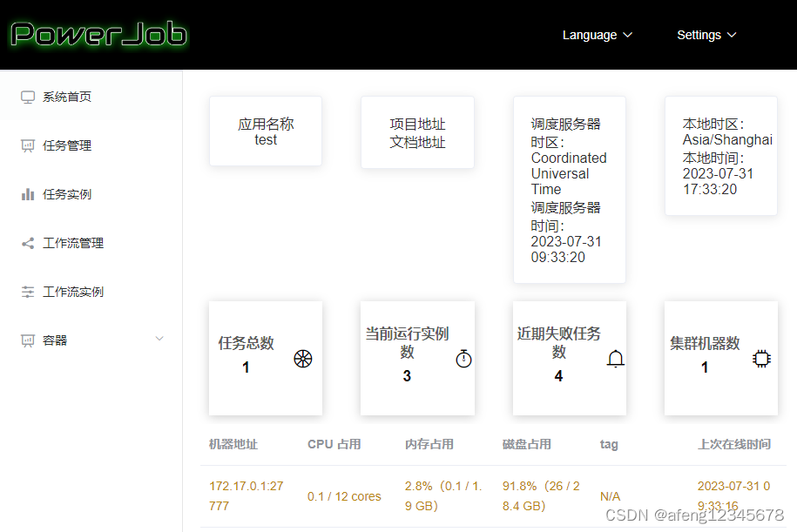Click the CPU chip icon on 集群机器数 card
Screen dimensions: 797x532
pos(761,358)
